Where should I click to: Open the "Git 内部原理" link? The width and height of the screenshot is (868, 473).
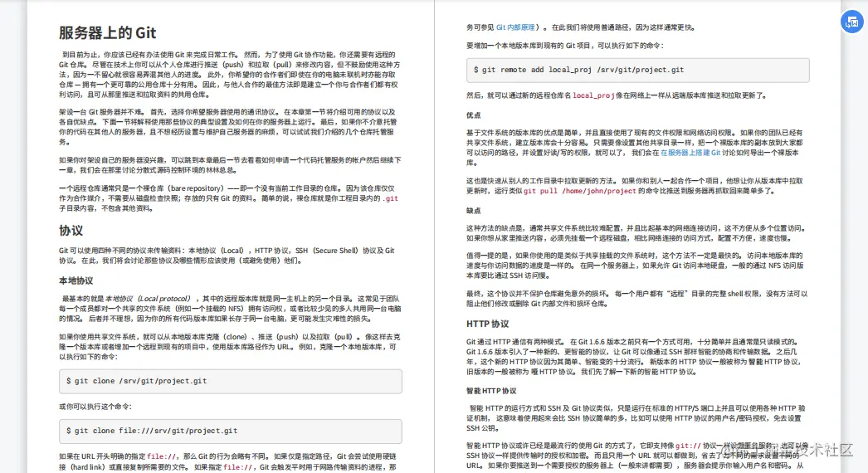pos(515,27)
